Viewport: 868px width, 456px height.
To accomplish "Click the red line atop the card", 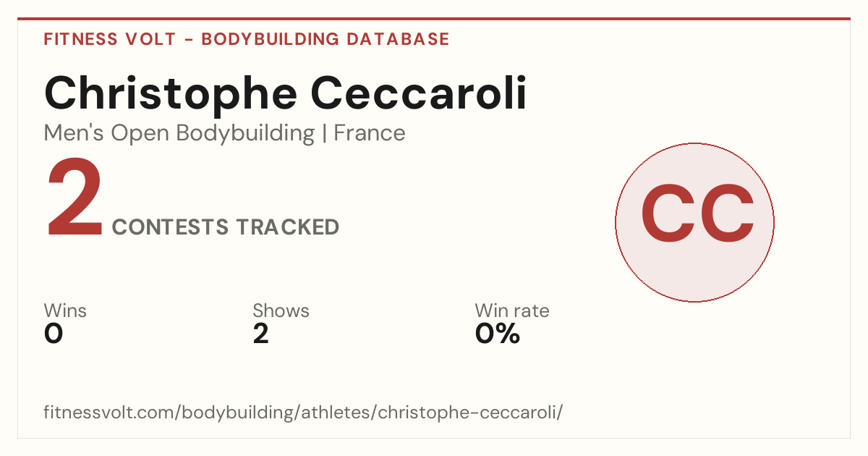I will [x=434, y=19].
